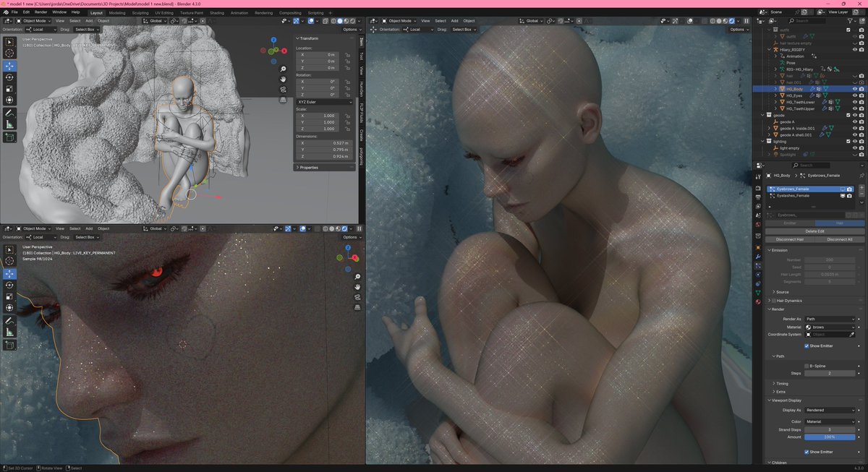Open the Display As Rendered dropdown
The image size is (868, 472).
click(x=830, y=410)
